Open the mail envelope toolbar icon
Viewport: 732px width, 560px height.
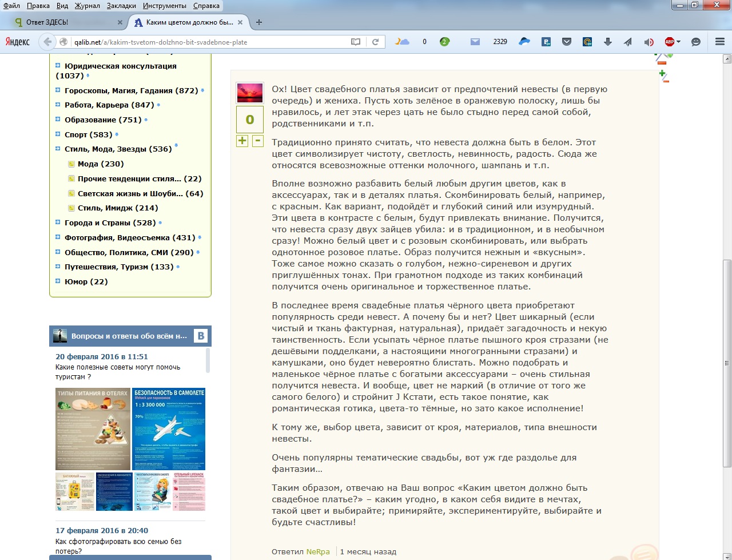[x=475, y=42]
